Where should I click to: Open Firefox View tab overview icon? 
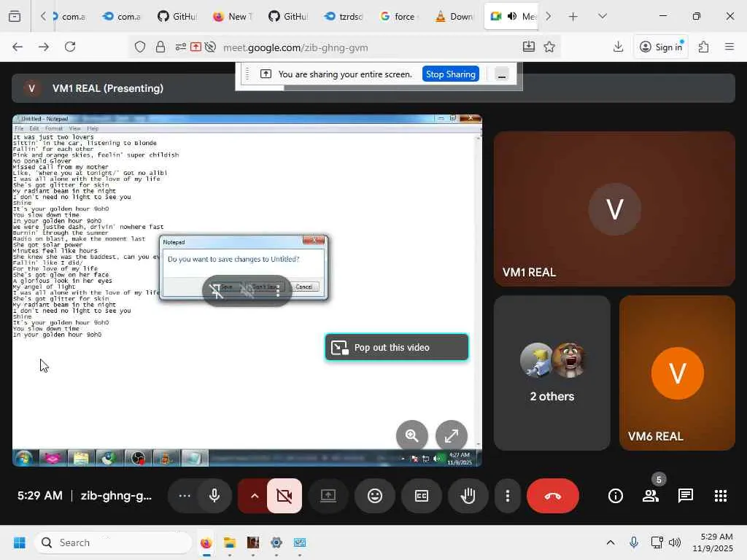[x=15, y=16]
